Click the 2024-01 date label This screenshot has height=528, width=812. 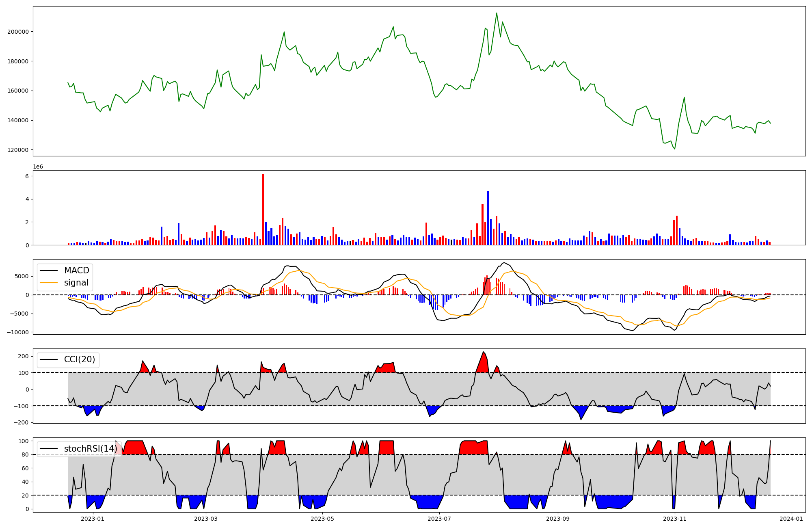(x=792, y=519)
